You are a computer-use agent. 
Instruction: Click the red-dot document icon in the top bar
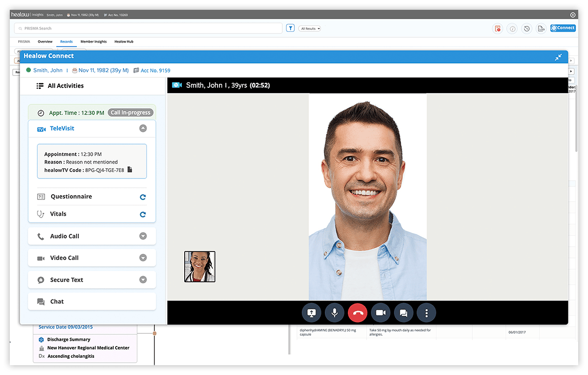(x=498, y=28)
